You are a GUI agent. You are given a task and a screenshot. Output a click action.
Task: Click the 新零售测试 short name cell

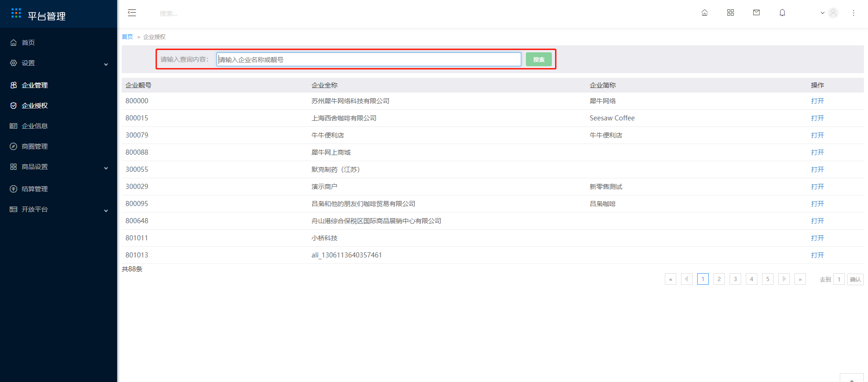click(606, 187)
